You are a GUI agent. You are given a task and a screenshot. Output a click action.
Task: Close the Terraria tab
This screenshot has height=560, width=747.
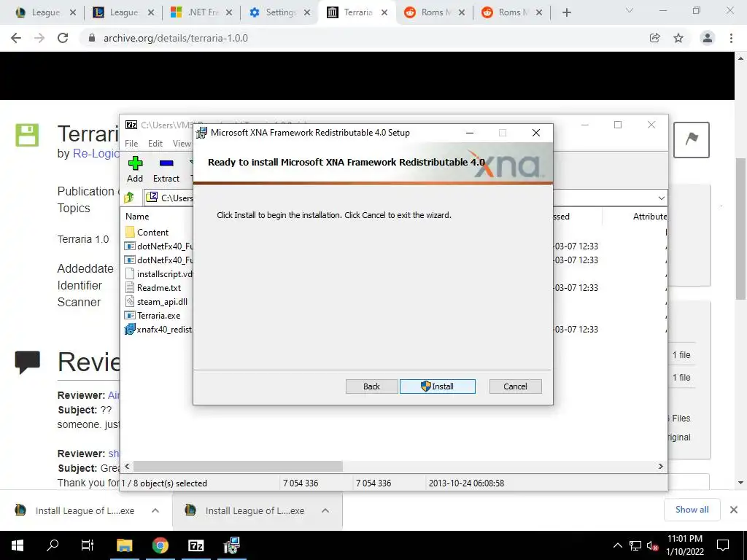click(x=384, y=12)
